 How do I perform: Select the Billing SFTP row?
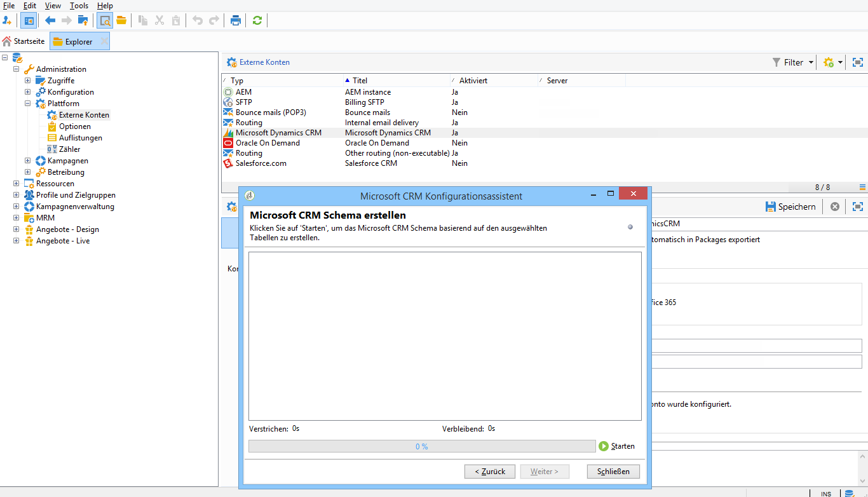click(545, 102)
